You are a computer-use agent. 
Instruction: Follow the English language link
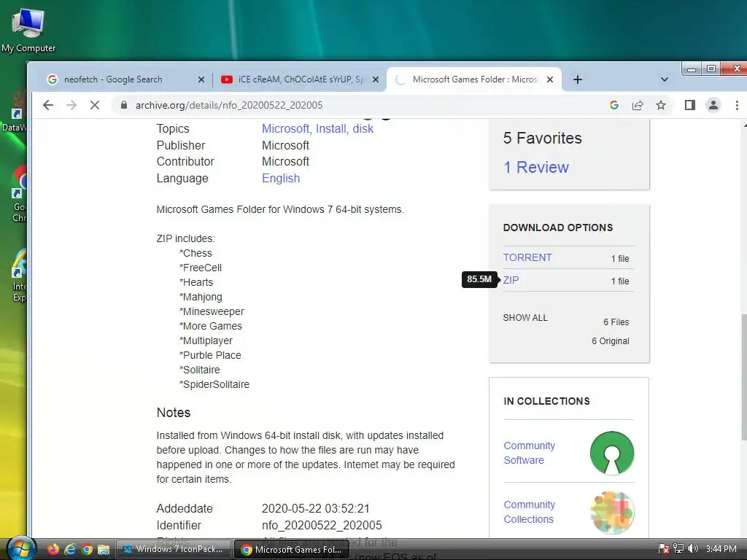(x=281, y=178)
